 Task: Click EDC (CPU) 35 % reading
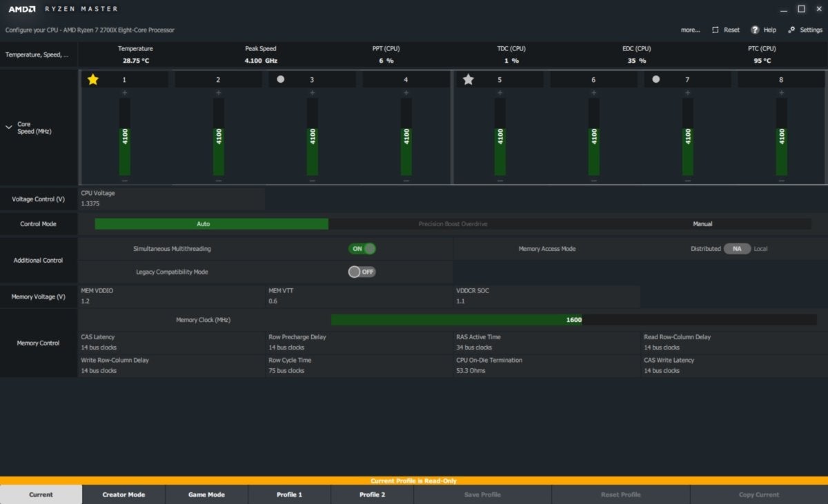tap(637, 61)
